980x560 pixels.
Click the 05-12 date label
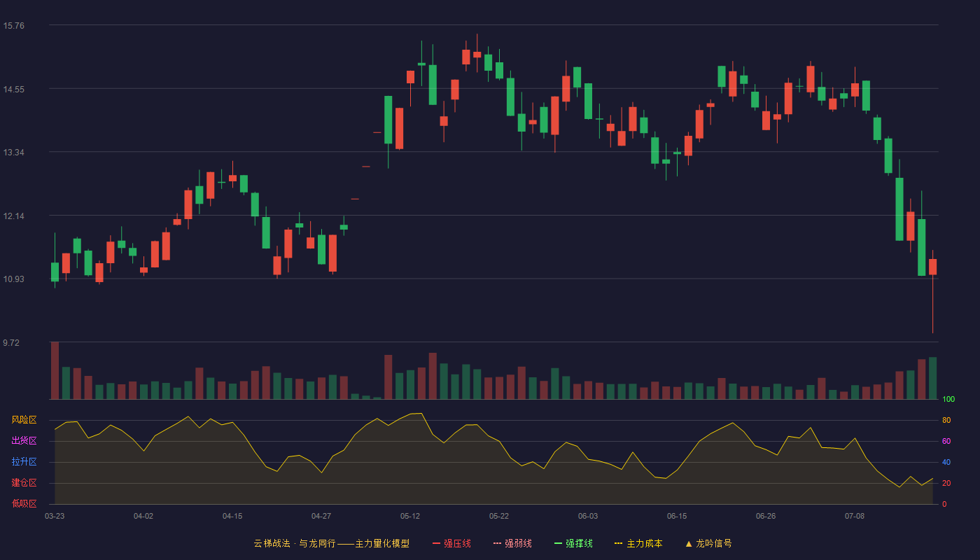(x=410, y=516)
